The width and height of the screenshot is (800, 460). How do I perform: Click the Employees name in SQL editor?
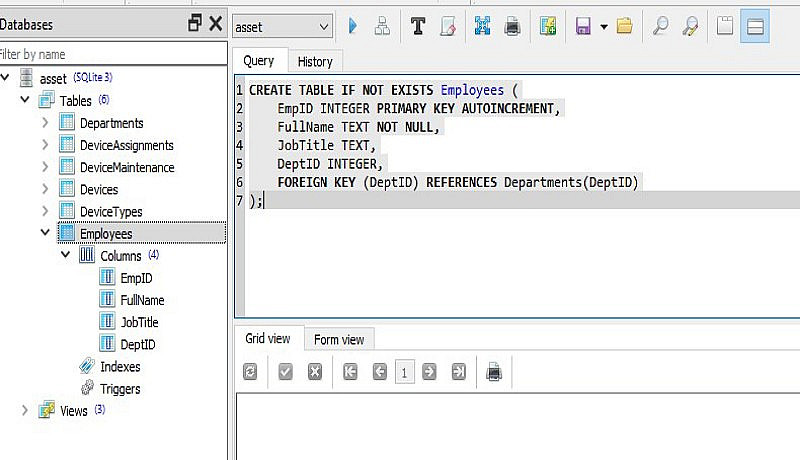pyautogui.click(x=472, y=91)
